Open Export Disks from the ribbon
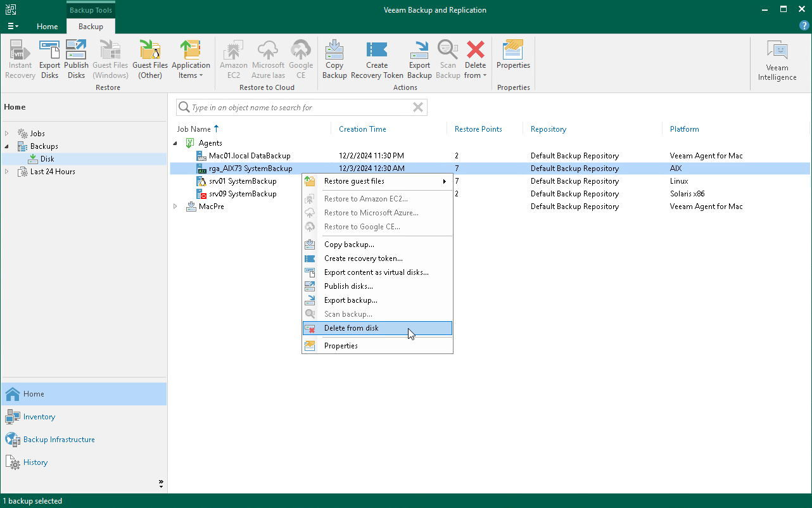This screenshot has height=508, width=812. pyautogui.click(x=49, y=60)
